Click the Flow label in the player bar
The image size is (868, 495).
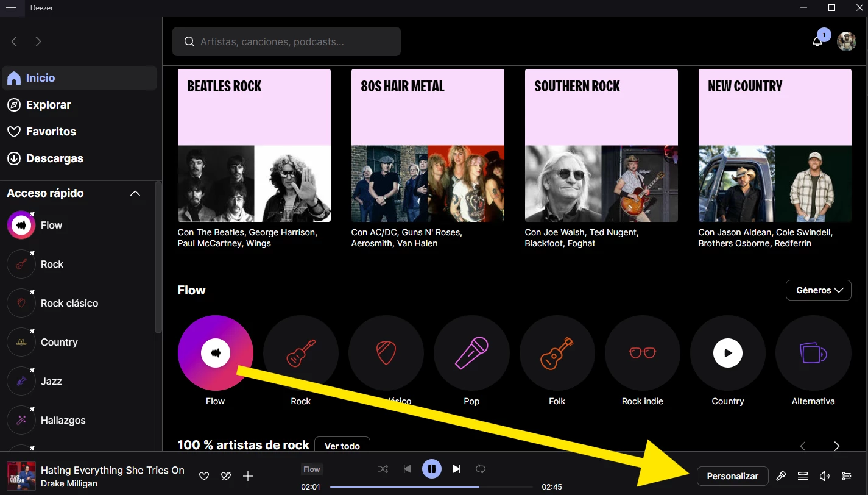(312, 469)
